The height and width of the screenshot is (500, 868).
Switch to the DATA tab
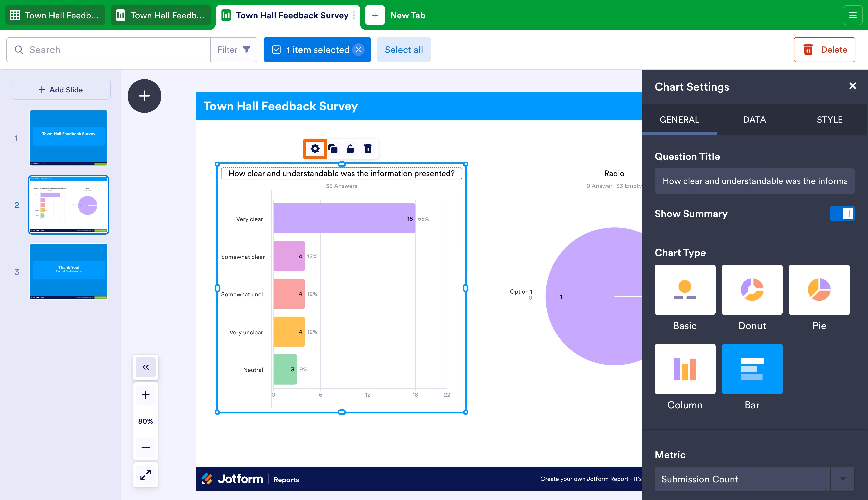(754, 119)
